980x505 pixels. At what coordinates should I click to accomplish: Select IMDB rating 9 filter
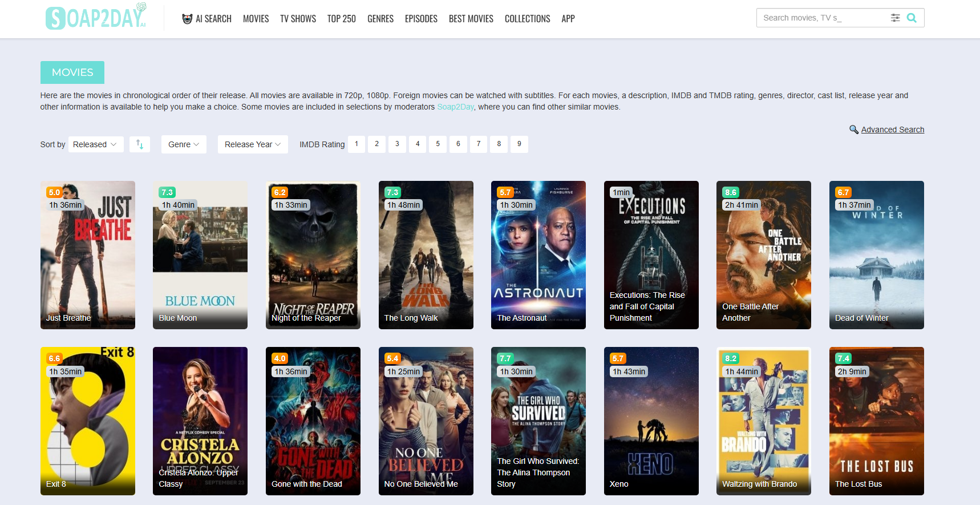click(519, 144)
